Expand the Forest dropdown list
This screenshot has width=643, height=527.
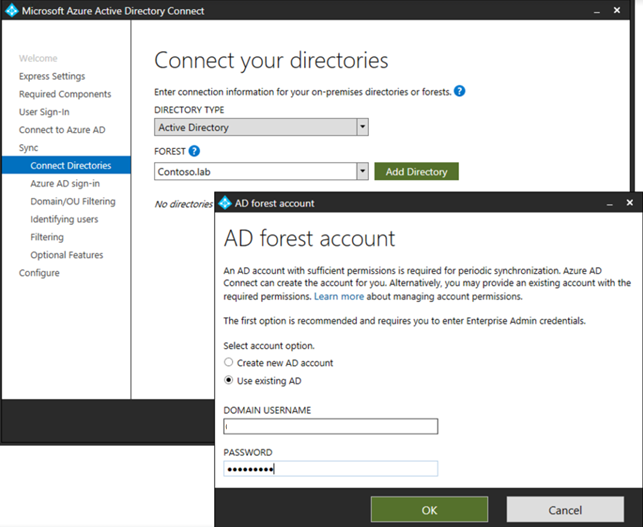tap(363, 172)
